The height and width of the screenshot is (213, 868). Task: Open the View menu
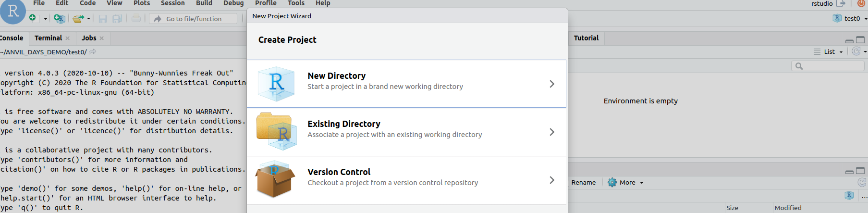pyautogui.click(x=114, y=3)
